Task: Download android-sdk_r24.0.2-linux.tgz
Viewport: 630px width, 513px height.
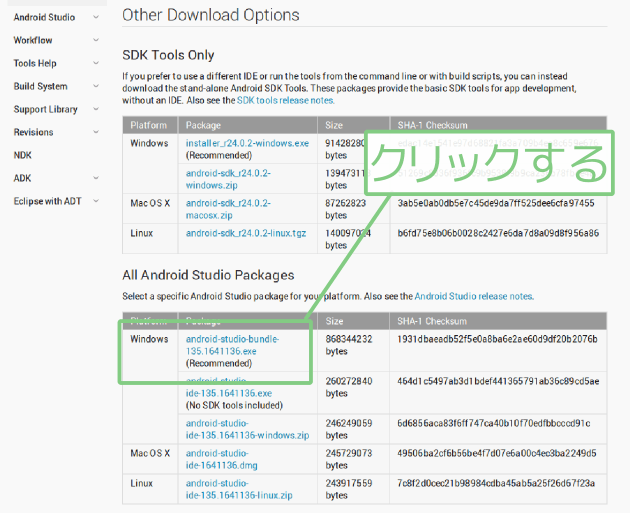Action: pos(246,233)
